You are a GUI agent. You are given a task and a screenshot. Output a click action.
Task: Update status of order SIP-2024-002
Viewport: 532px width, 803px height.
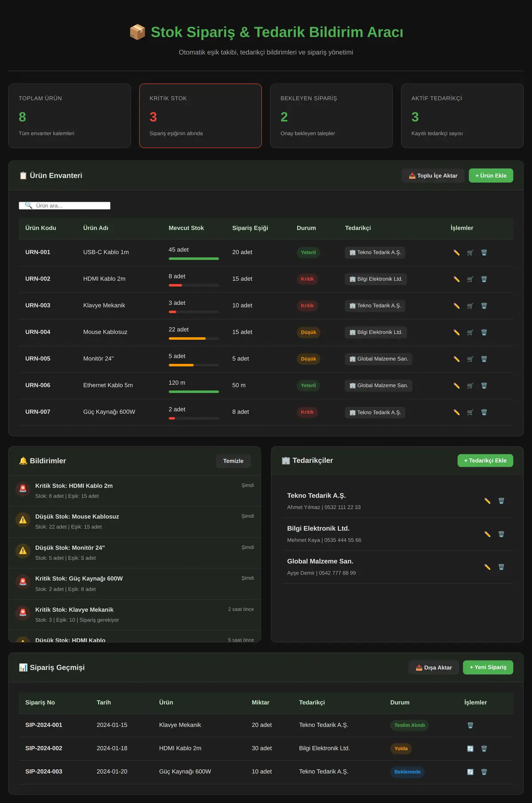click(x=470, y=748)
